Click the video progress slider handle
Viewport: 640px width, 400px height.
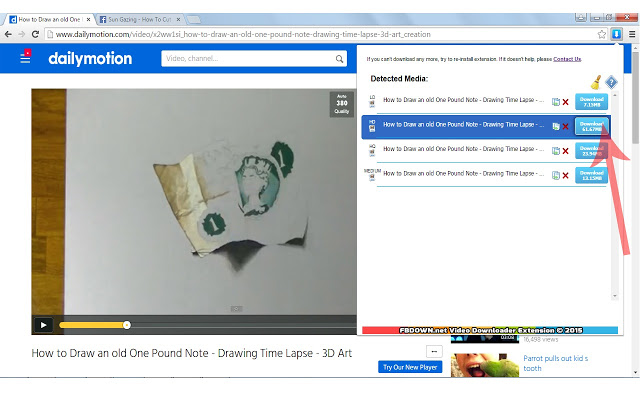click(x=127, y=325)
